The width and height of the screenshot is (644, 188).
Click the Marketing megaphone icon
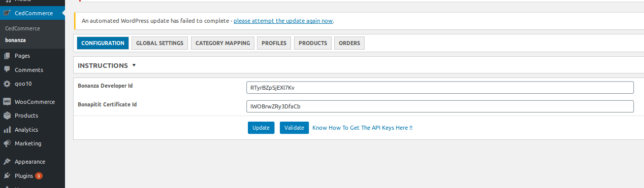(x=7, y=143)
